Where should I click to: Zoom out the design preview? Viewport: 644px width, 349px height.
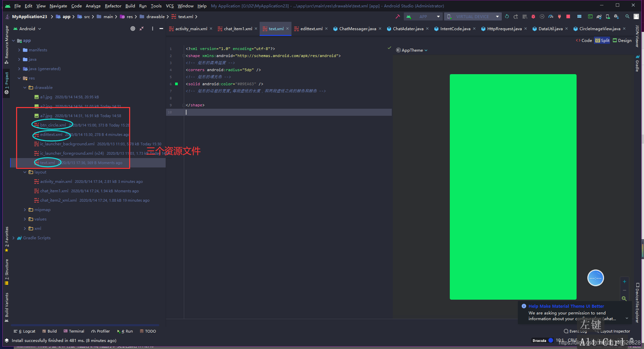coord(625,290)
